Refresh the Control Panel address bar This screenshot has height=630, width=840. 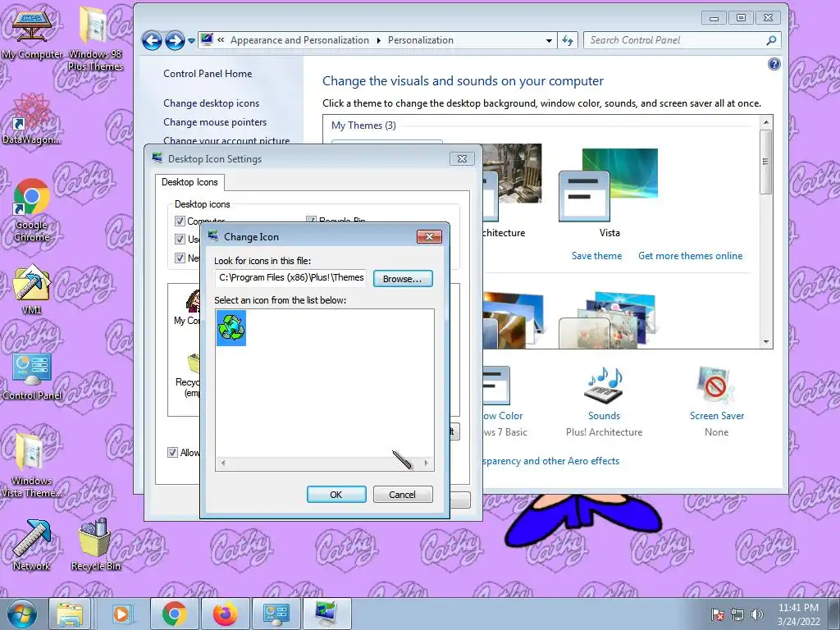(x=568, y=40)
